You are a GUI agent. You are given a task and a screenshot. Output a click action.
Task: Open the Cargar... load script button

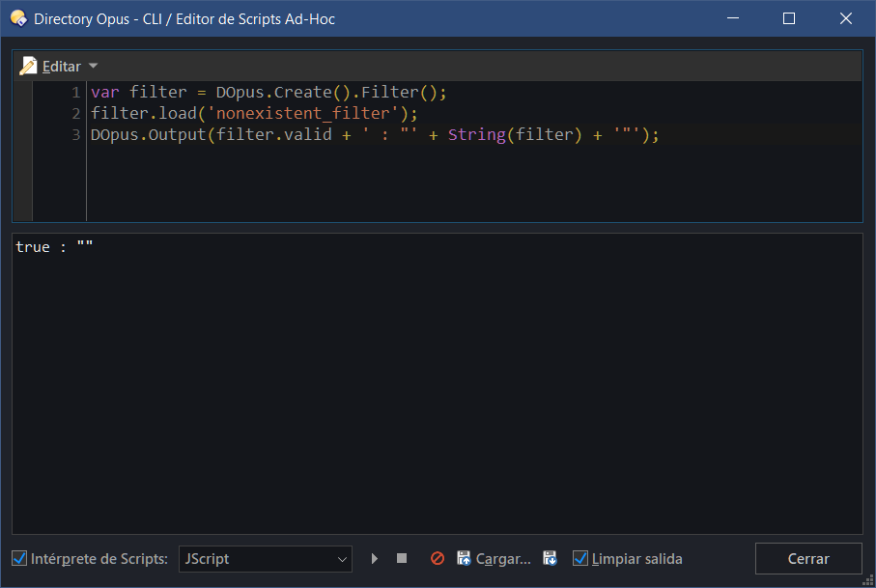(494, 558)
